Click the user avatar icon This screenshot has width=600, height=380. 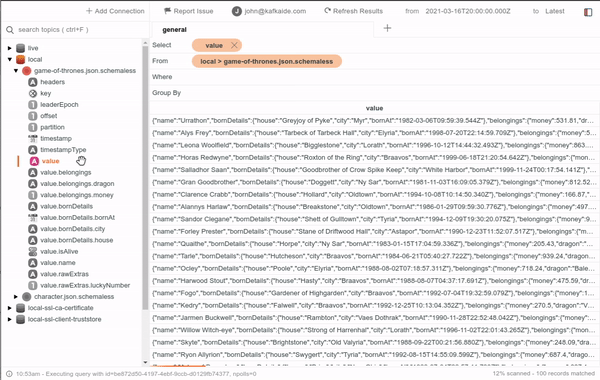pos(236,11)
